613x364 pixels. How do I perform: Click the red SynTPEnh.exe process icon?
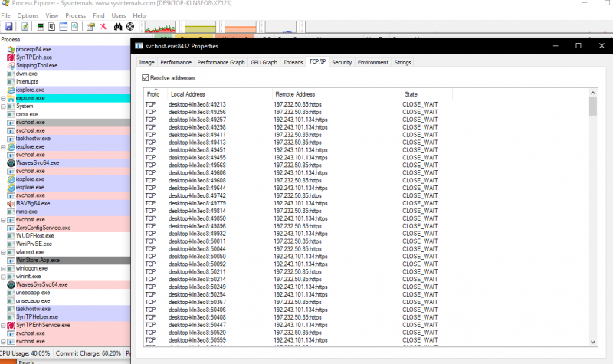click(11, 57)
